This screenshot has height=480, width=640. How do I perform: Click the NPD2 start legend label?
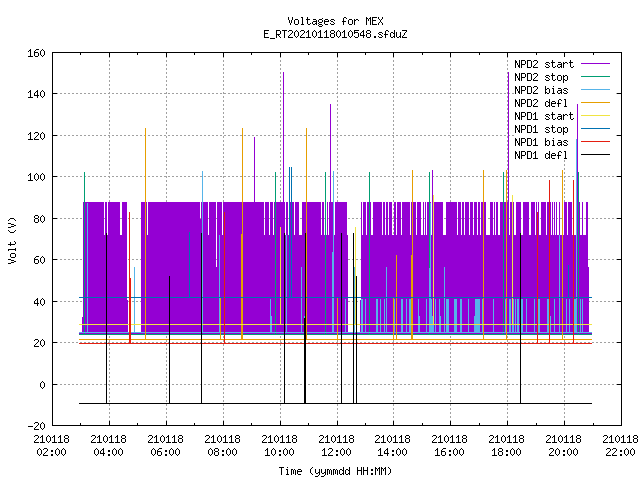(x=544, y=64)
